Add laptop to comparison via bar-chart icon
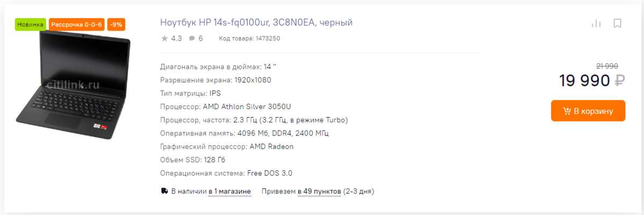The width and height of the screenshot is (644, 215). [x=596, y=23]
